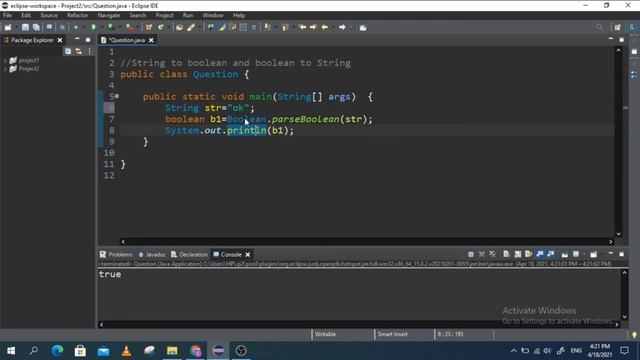This screenshot has width=640, height=360.
Task: Create a New Java Class from toolbar
Action: point(161,27)
